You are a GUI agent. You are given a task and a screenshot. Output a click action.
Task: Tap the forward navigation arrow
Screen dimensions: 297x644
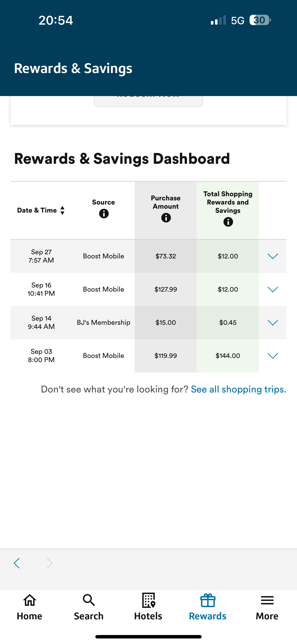[49, 563]
